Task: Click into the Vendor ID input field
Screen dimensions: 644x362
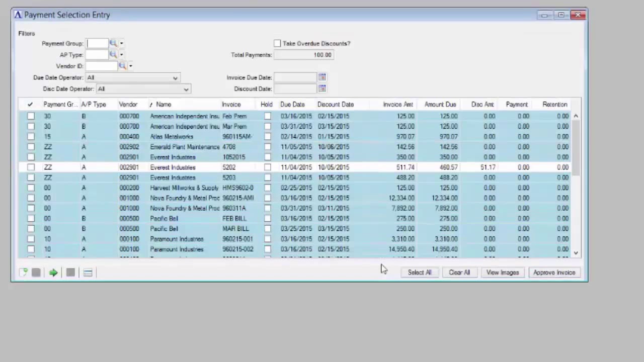Action: [x=102, y=66]
